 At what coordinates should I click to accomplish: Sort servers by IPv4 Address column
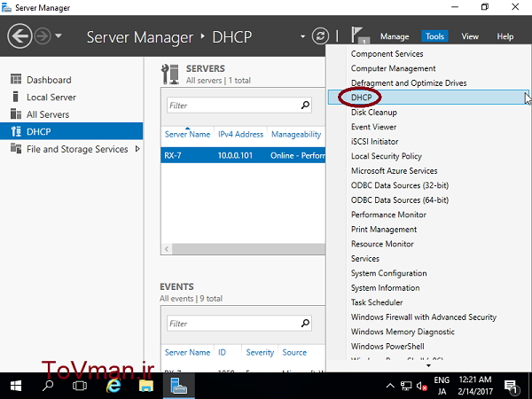click(x=240, y=135)
